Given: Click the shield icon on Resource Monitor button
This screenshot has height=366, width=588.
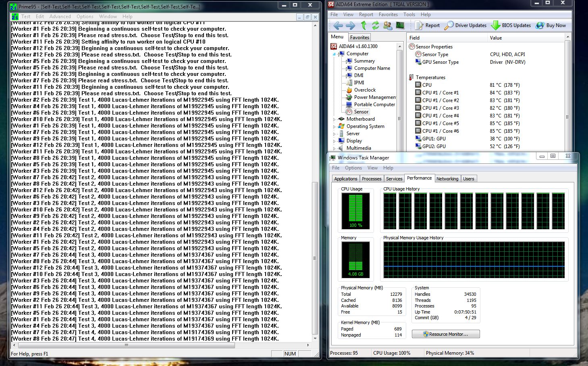Looking at the screenshot, I should coord(426,334).
